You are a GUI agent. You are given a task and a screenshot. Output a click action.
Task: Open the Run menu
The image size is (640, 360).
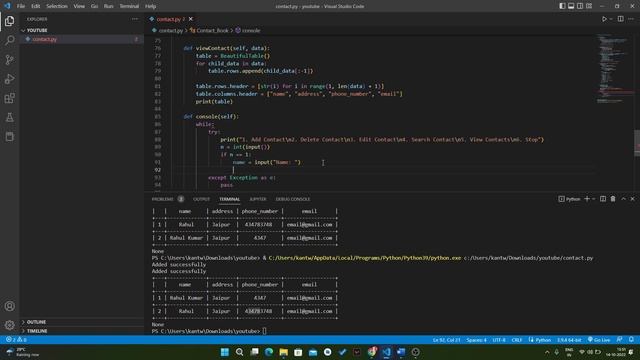click(109, 6)
